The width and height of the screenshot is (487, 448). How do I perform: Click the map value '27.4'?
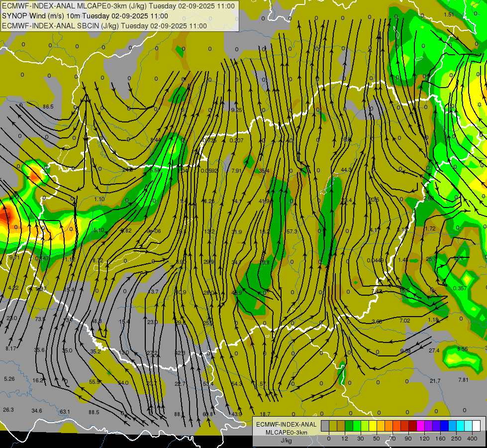pos(434,350)
